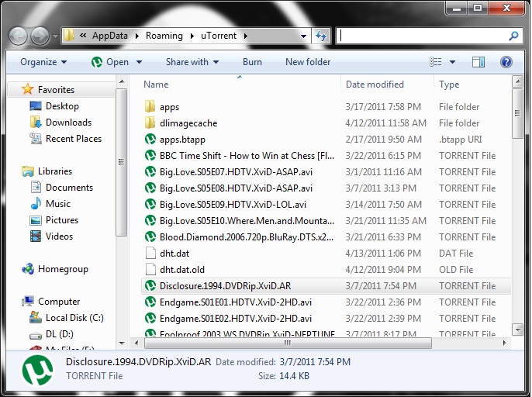Click the Roaming breadcrumb segment
This screenshot has height=397, width=532.
pos(164,36)
